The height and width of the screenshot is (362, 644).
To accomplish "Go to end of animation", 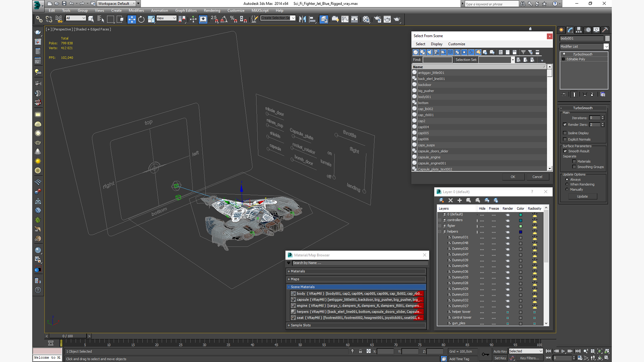I will point(578,351).
